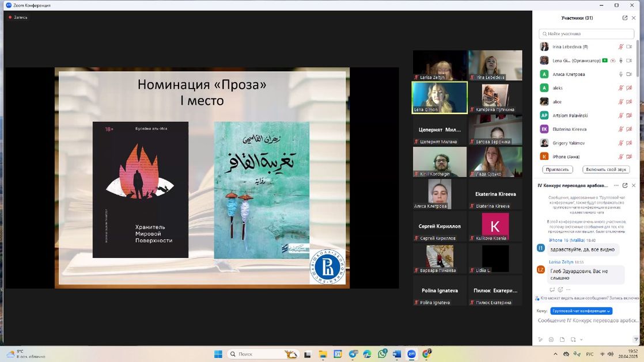644x362 pixels.
Task: Click chat attach file icon
Action: [x=562, y=340]
